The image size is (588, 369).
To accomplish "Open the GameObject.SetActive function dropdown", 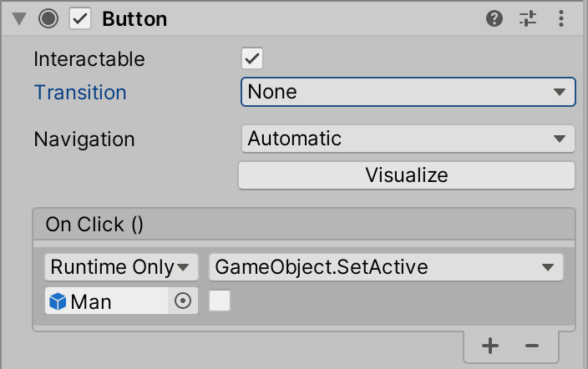I will [386, 267].
